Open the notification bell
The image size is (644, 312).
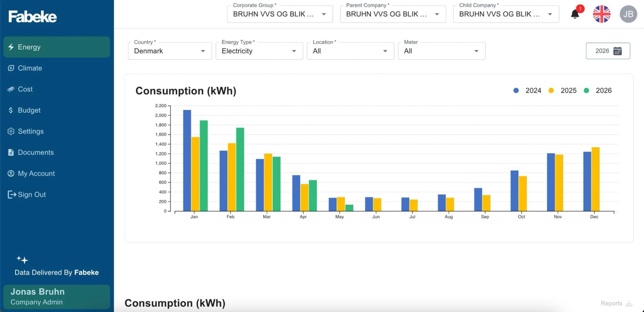[x=575, y=14]
